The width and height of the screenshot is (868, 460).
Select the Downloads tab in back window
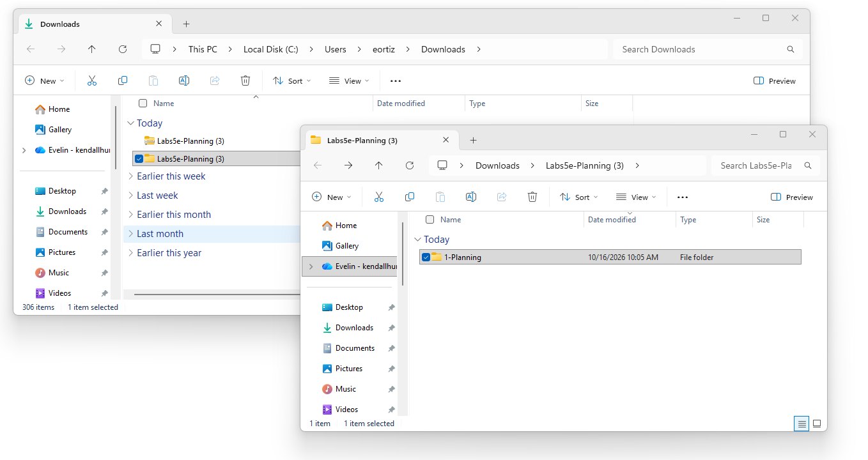tap(94, 24)
